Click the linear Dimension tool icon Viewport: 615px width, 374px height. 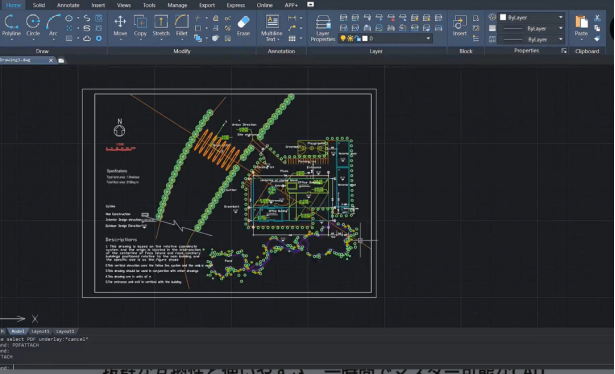(x=292, y=18)
